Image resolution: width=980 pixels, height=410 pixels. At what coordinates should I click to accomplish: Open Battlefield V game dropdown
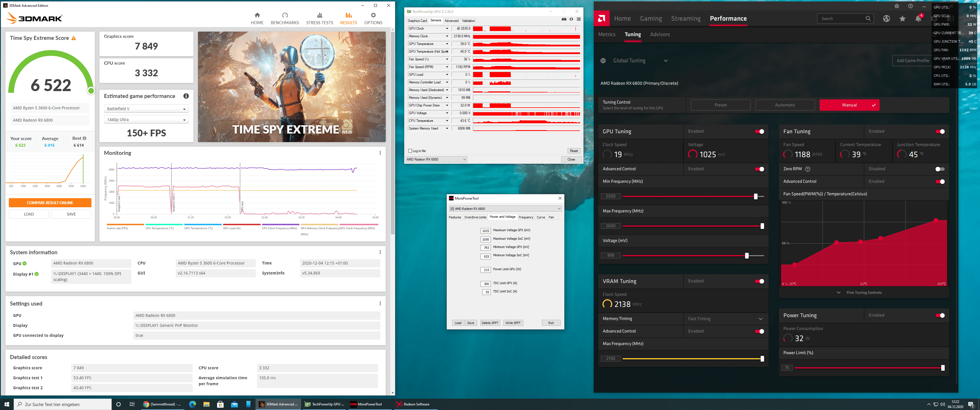tap(146, 109)
